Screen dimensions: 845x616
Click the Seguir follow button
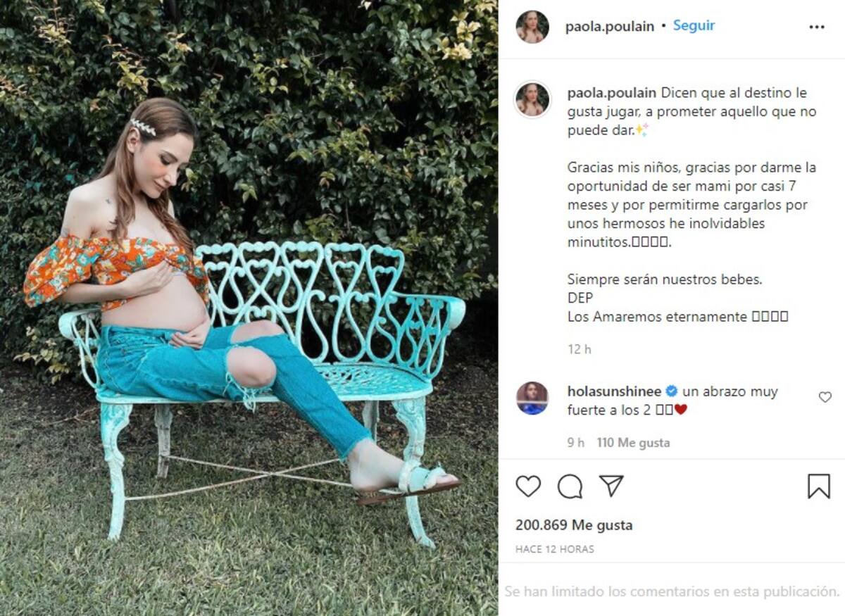click(x=694, y=25)
